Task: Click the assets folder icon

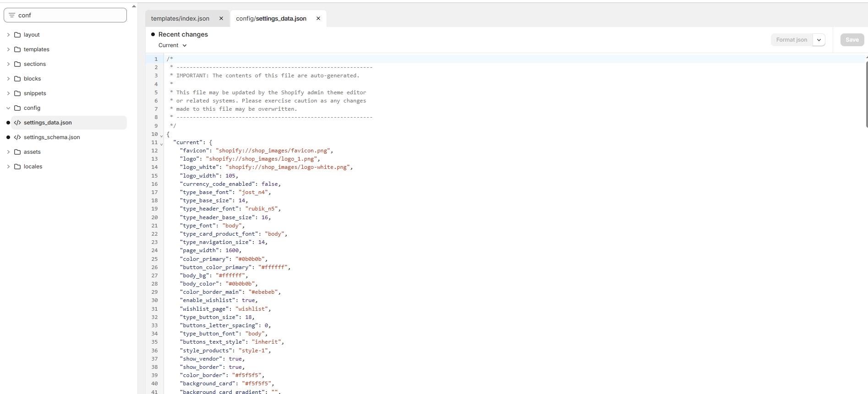Action: point(17,152)
